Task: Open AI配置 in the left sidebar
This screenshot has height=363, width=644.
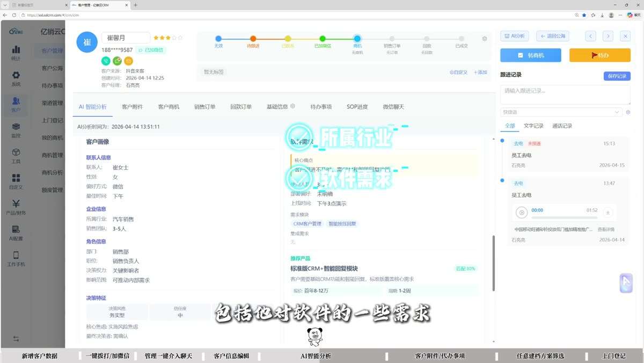Action: [x=16, y=233]
